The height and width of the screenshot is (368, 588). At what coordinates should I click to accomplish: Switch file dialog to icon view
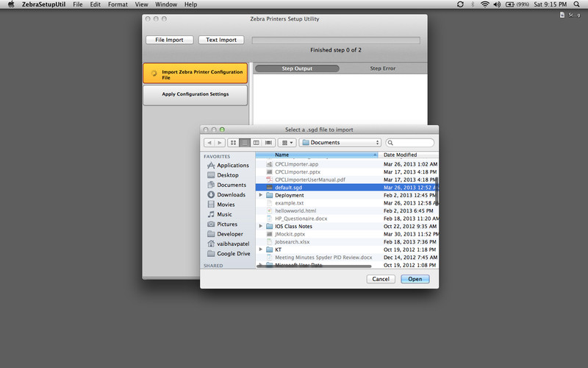coord(233,143)
